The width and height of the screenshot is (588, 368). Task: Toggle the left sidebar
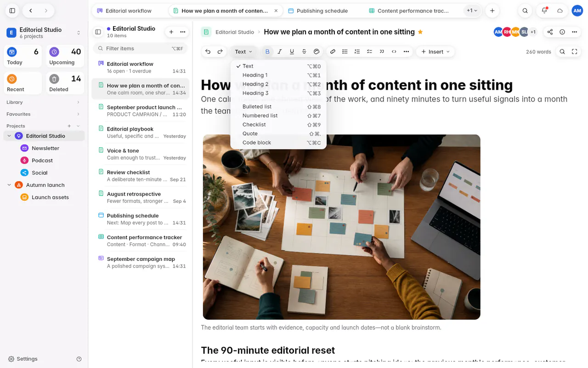click(x=12, y=11)
